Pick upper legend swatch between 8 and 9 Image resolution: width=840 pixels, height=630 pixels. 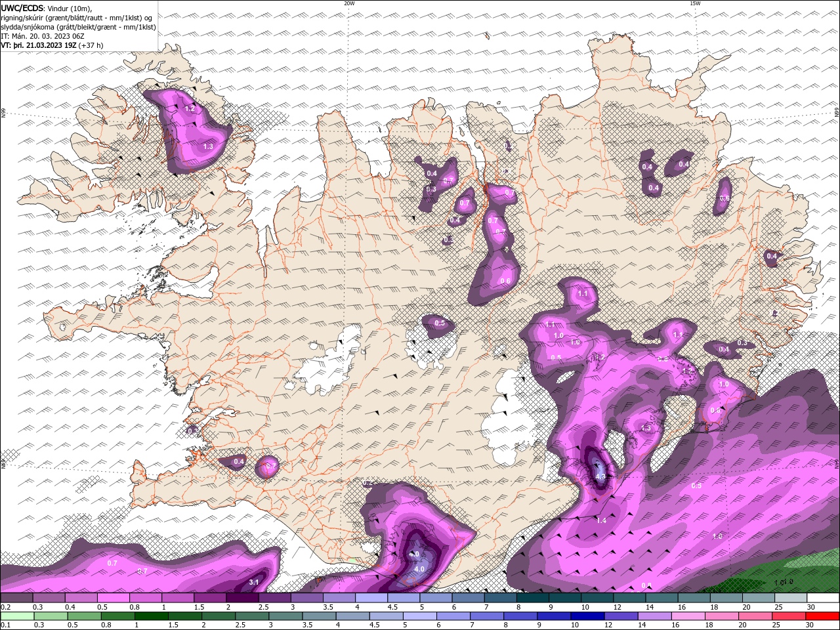[x=533, y=598]
